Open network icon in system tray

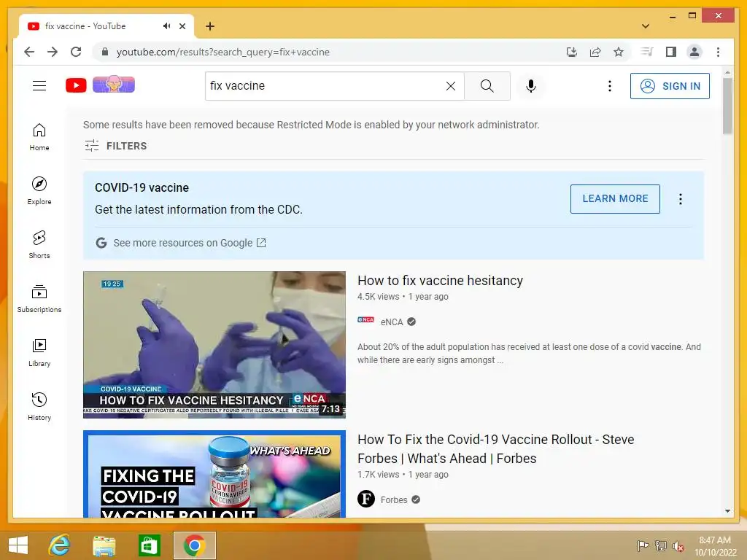tap(660, 545)
